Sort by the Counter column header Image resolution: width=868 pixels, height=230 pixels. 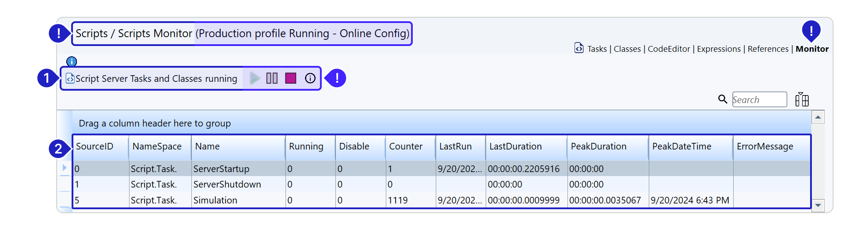coord(405,146)
